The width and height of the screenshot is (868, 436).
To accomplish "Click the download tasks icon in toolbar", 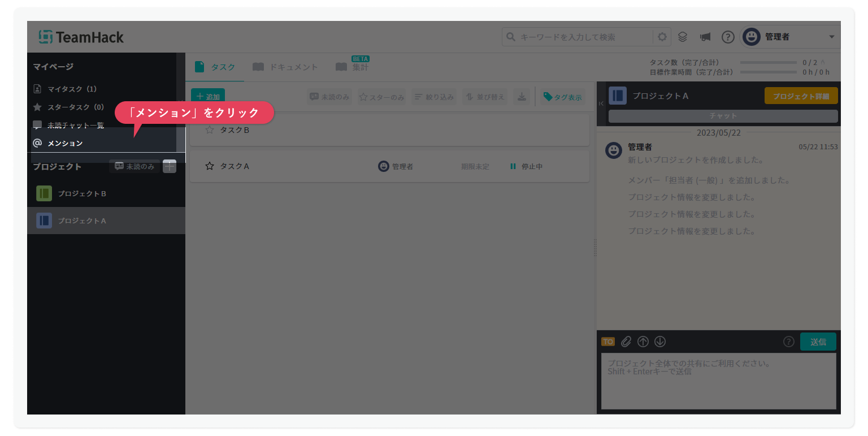I will coord(522,97).
